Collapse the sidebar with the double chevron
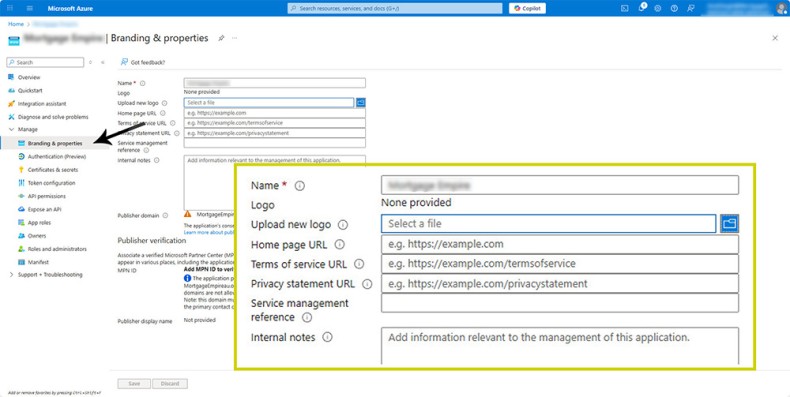This screenshot has width=790, height=397. 102,62
